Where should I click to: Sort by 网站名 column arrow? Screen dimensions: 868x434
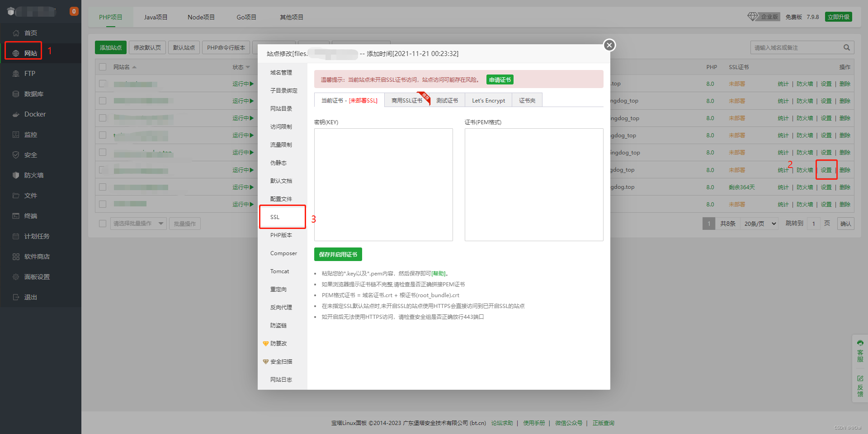coord(134,67)
